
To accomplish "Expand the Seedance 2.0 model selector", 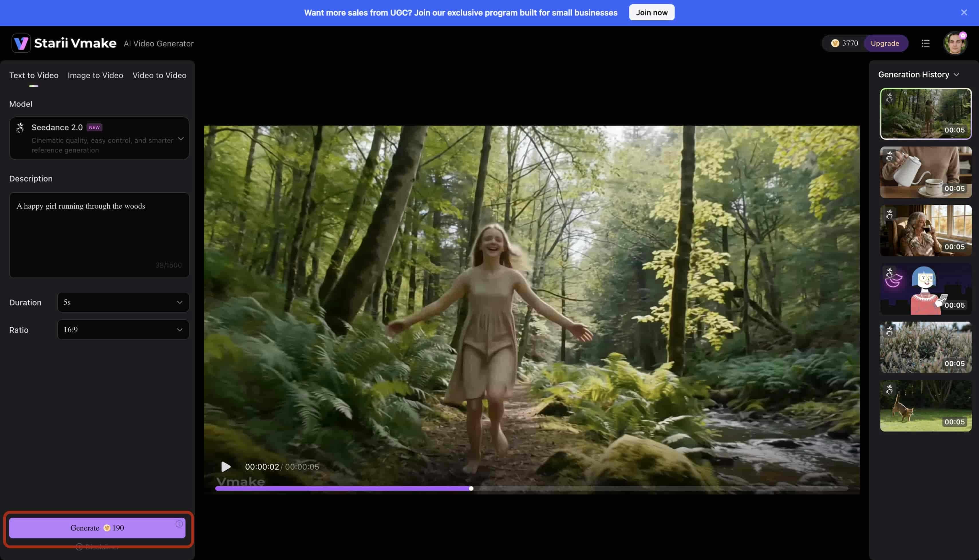I will (x=99, y=138).
